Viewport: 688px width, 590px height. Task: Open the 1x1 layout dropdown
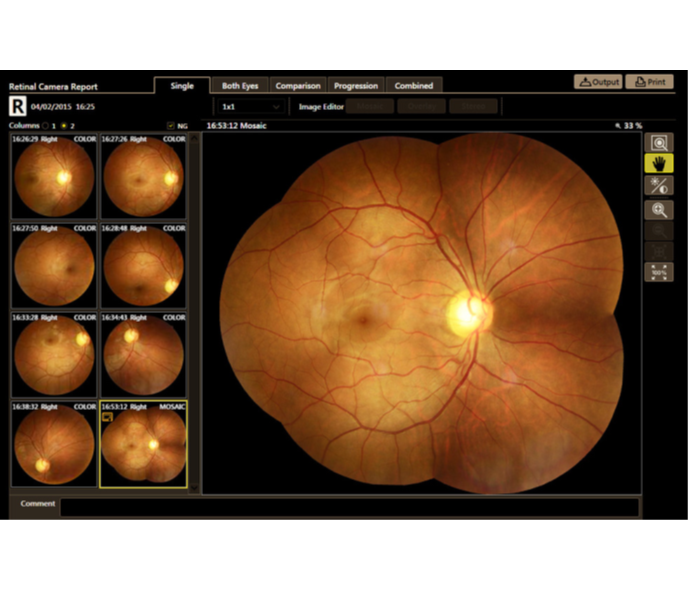(251, 107)
